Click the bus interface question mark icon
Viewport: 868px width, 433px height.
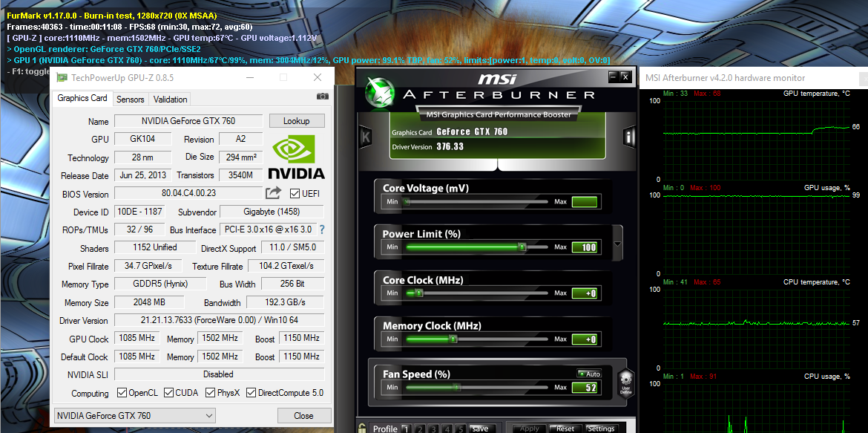point(322,229)
